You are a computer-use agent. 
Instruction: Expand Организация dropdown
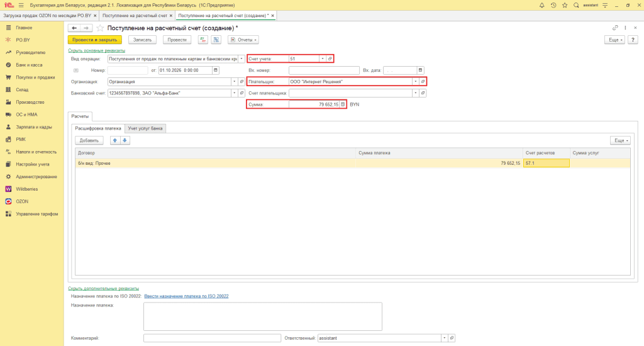[235, 82]
